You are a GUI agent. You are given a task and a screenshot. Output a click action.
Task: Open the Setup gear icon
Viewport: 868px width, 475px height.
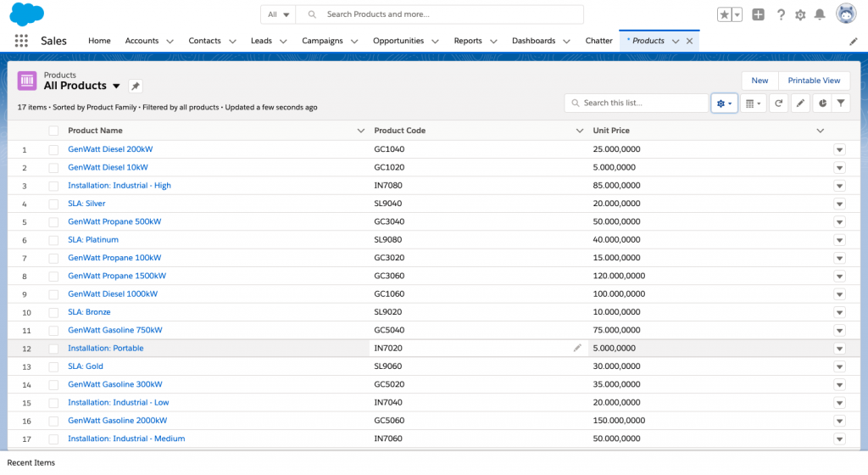click(x=800, y=15)
